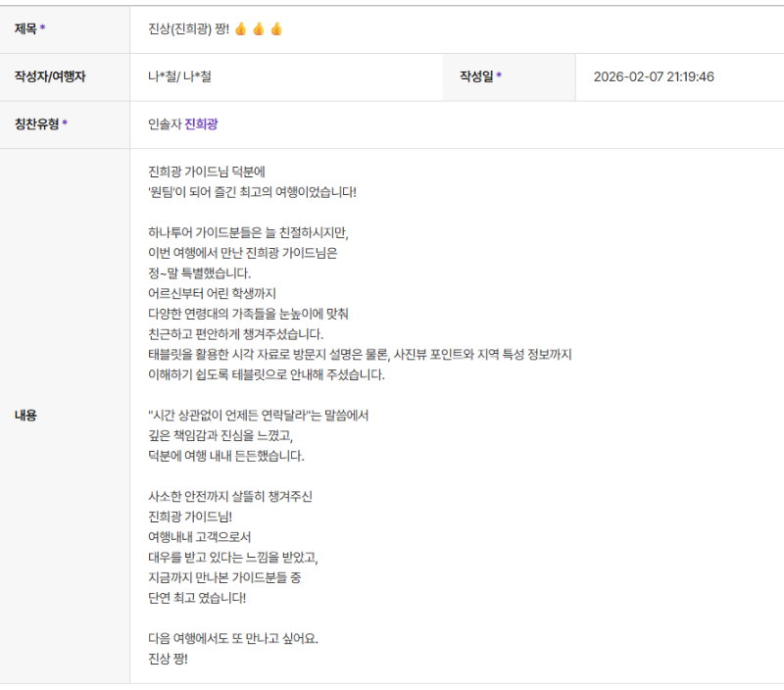Click the closing line 진상 짱! in content
Image resolution: width=784 pixels, height=690 pixels.
point(168,659)
